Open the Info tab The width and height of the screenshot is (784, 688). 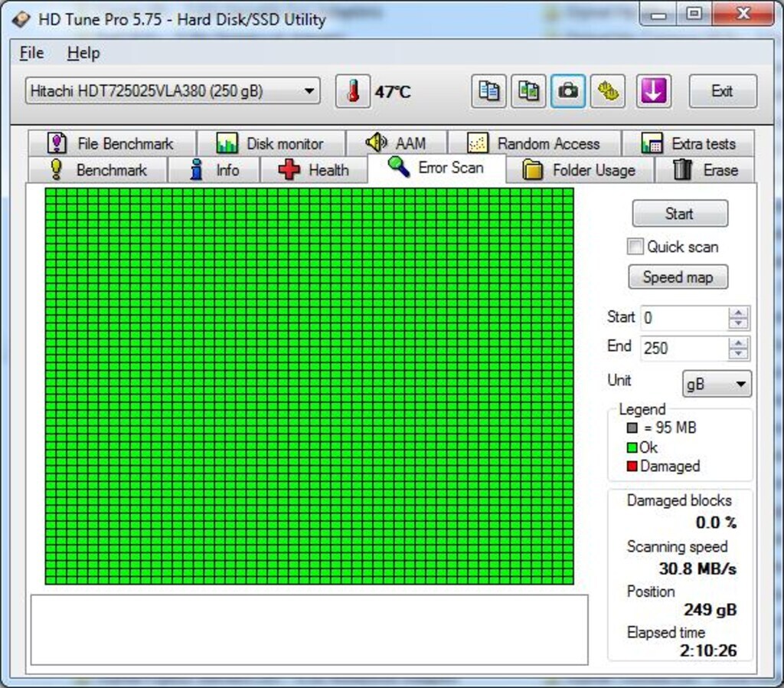[214, 170]
